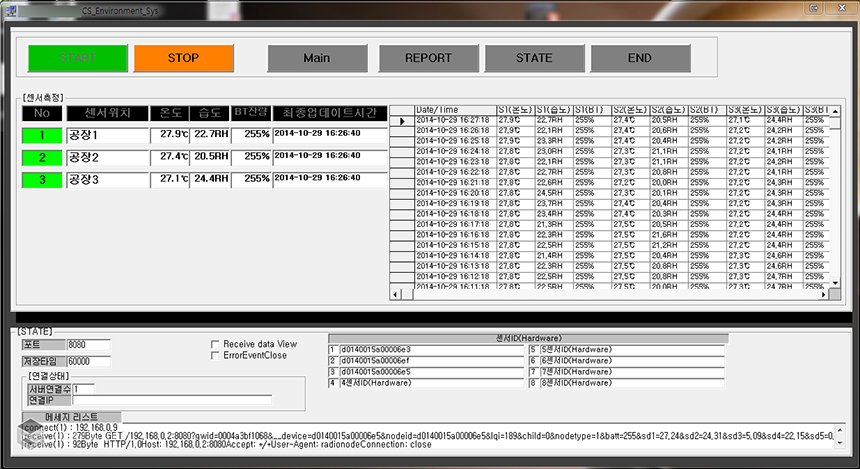Click the port field showing 8080
The image size is (860, 469).
[x=88, y=344]
